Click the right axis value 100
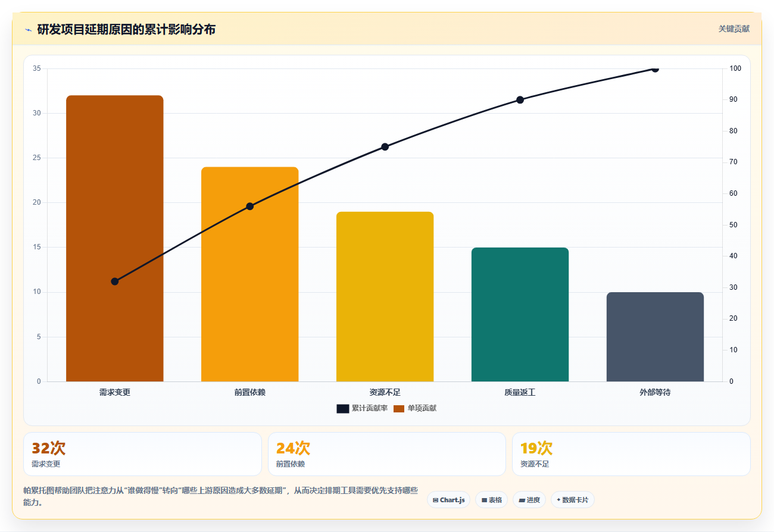774x532 pixels. click(735, 68)
